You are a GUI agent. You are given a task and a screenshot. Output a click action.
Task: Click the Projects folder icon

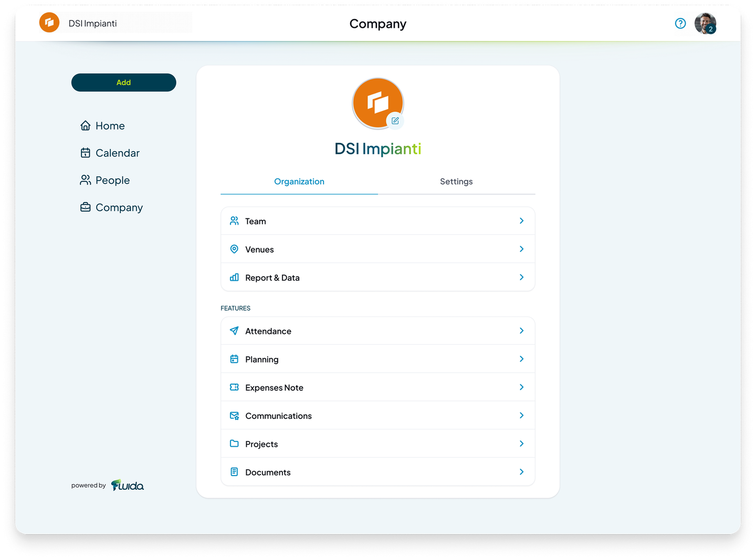point(234,444)
